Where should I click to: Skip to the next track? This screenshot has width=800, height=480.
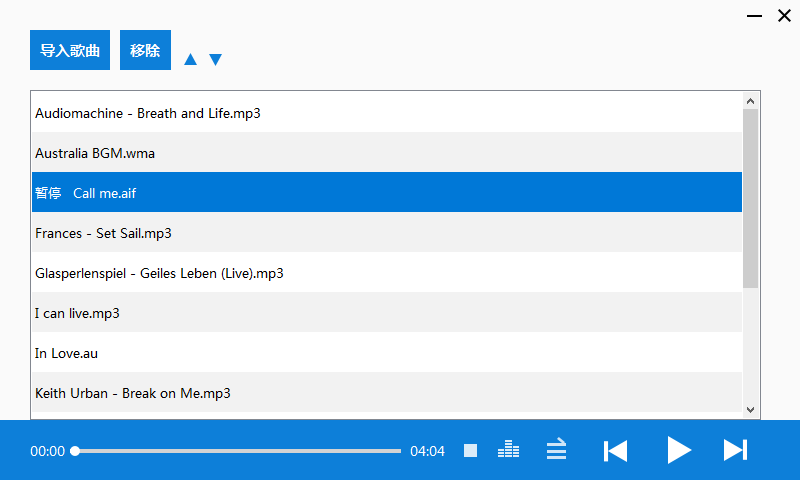[735, 450]
